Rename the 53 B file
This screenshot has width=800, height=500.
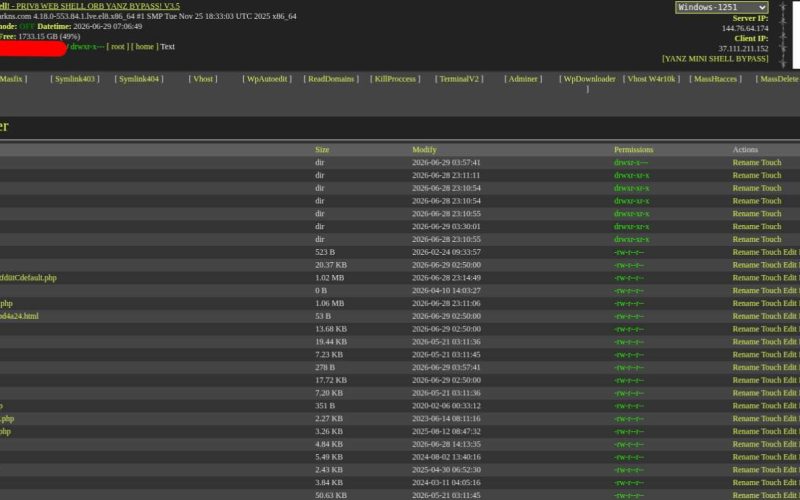point(745,316)
